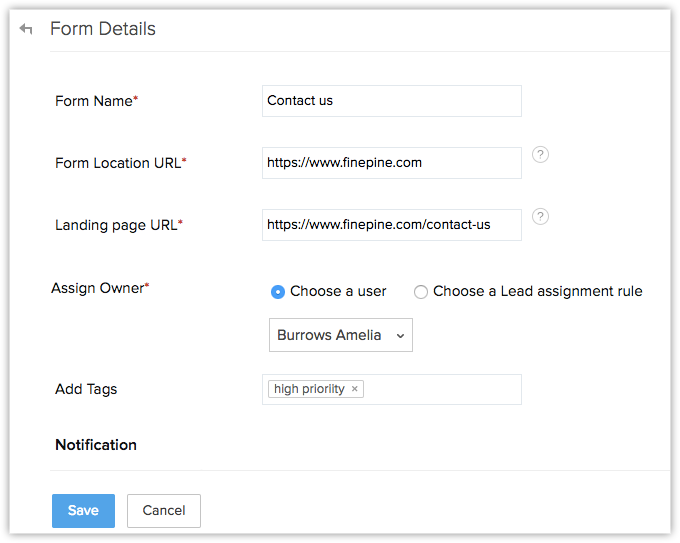Click the Form Name label

click(x=96, y=101)
